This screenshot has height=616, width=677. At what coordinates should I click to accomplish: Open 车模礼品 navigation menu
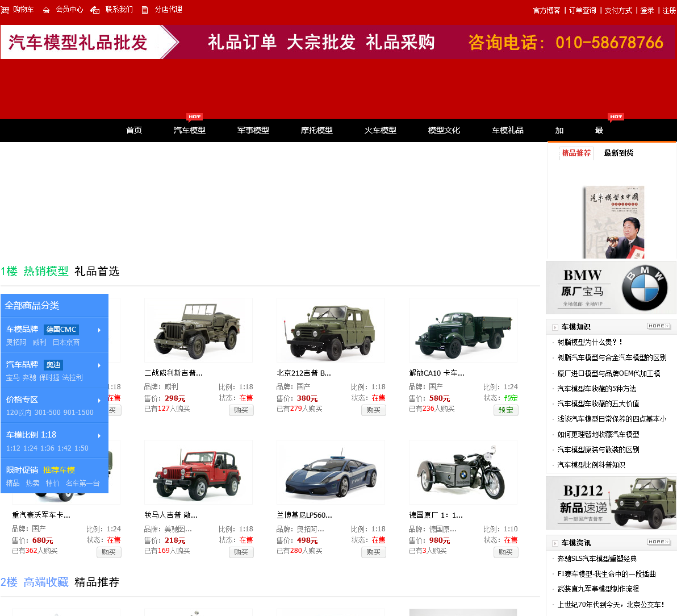pyautogui.click(x=507, y=131)
